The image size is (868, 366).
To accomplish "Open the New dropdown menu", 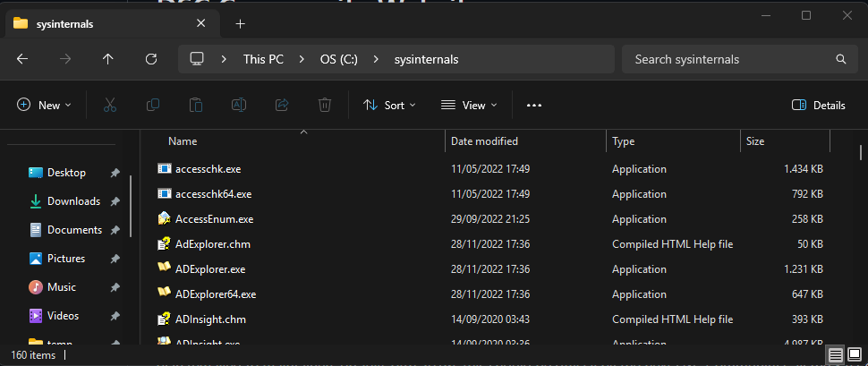I will [x=44, y=106].
